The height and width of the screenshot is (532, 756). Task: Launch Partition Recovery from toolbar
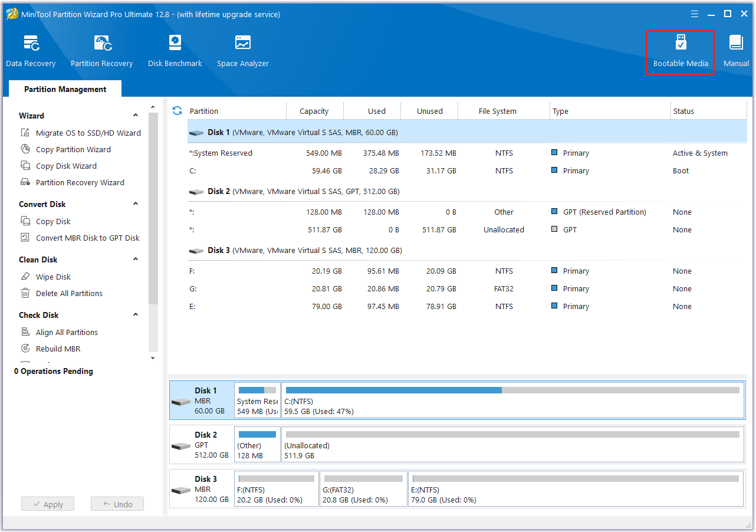click(x=101, y=51)
